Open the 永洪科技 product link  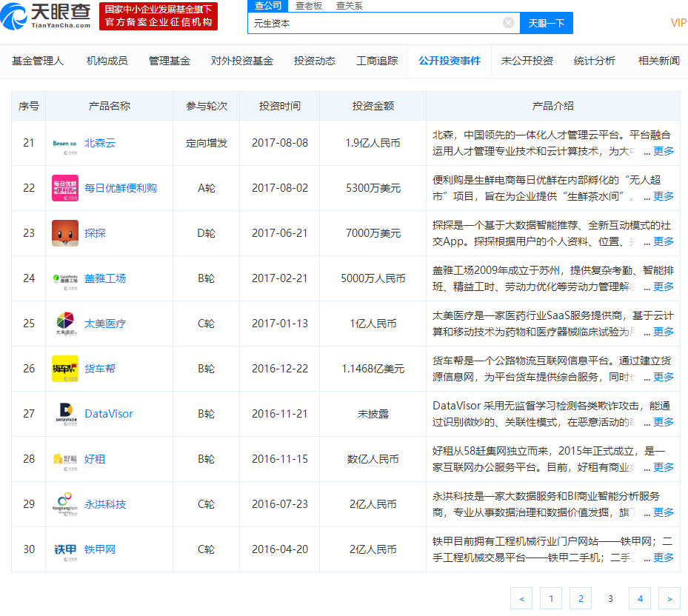tap(105, 504)
